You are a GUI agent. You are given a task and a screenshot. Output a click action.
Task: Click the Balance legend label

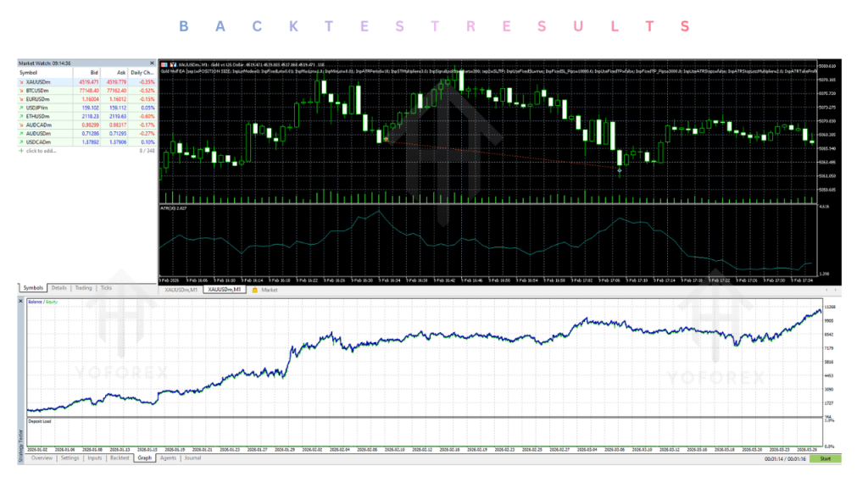[35, 302]
